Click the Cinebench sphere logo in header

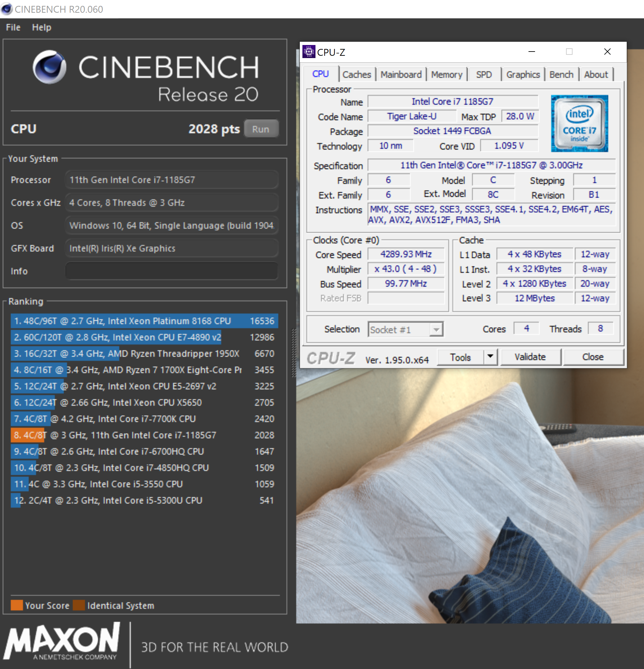pyautogui.click(x=50, y=67)
